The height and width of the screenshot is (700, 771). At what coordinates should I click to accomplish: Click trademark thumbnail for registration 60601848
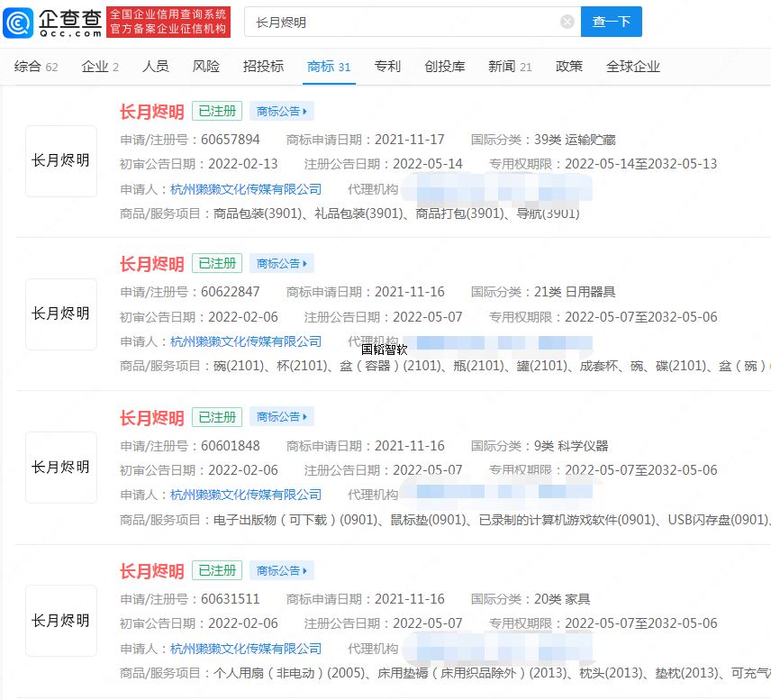tap(61, 468)
